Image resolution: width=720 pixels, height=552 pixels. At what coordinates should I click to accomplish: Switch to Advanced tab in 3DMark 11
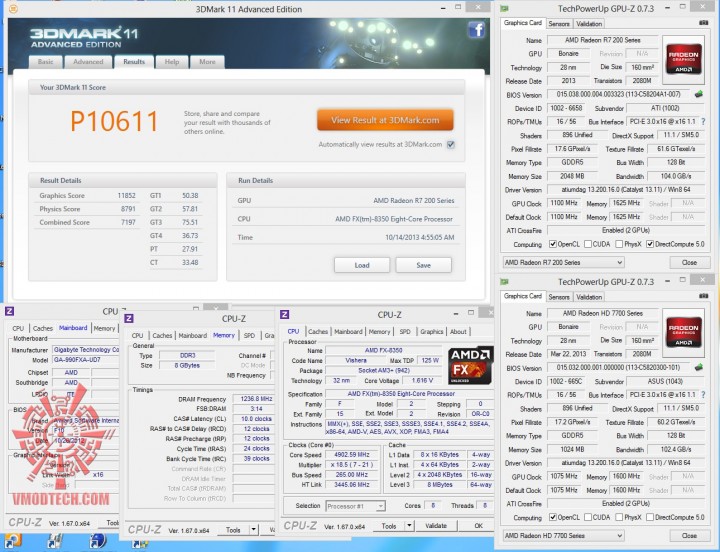pos(88,62)
